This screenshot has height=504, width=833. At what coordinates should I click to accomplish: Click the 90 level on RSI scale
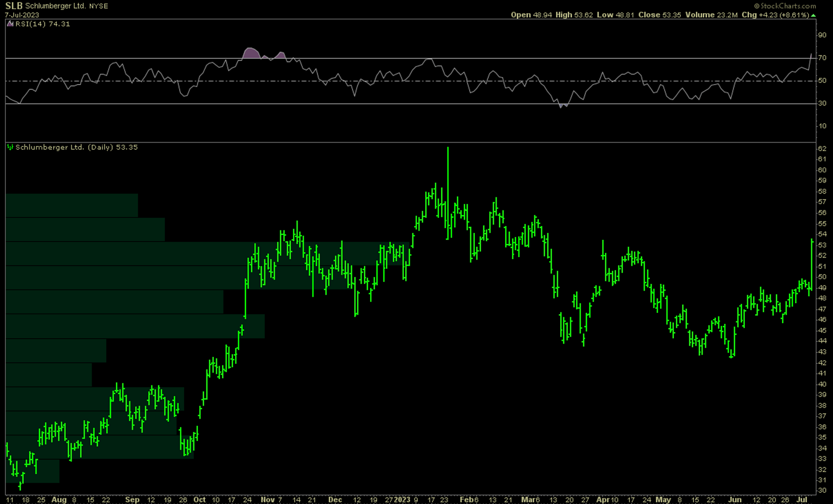[822, 35]
